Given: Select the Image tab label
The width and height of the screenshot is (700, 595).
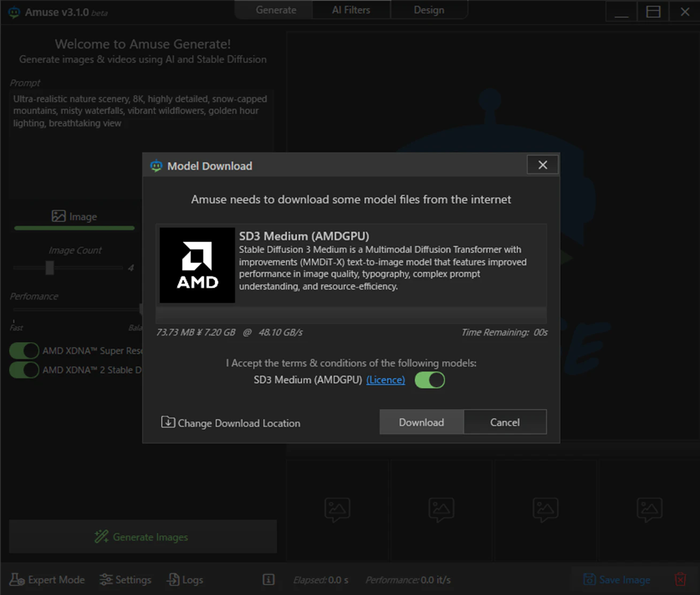Looking at the screenshot, I should 83,216.
